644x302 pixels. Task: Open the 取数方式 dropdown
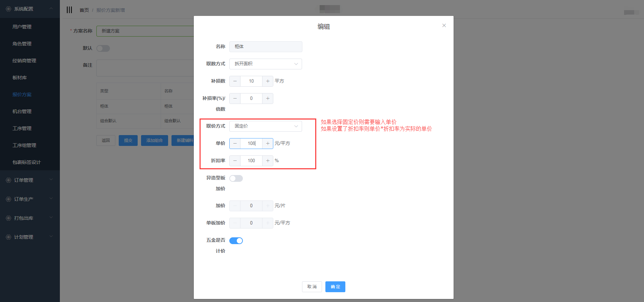click(x=266, y=64)
